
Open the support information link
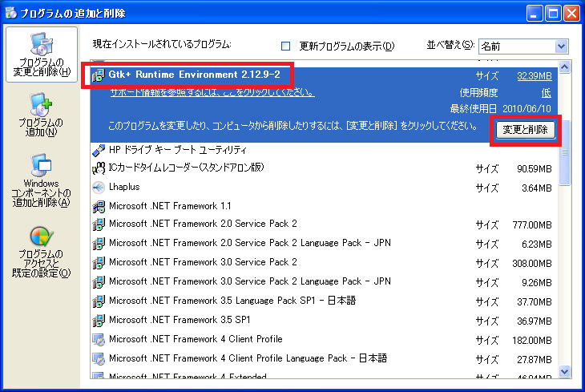pos(212,93)
